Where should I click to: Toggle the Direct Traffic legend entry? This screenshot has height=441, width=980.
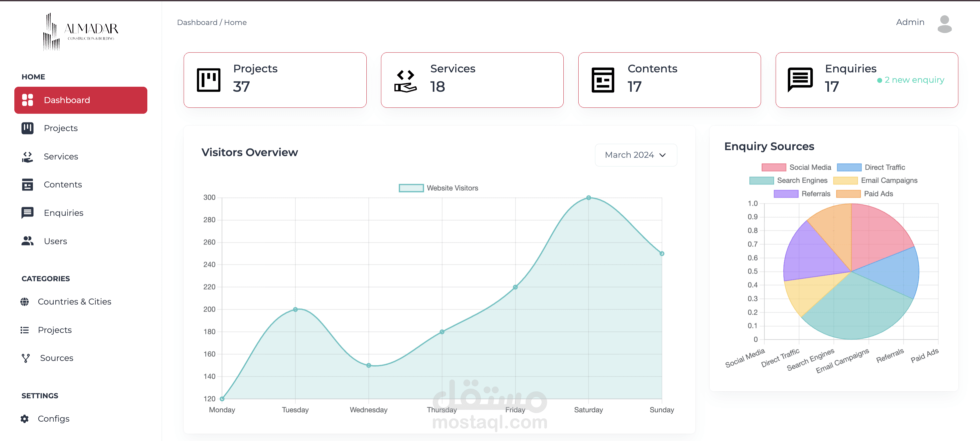871,167
